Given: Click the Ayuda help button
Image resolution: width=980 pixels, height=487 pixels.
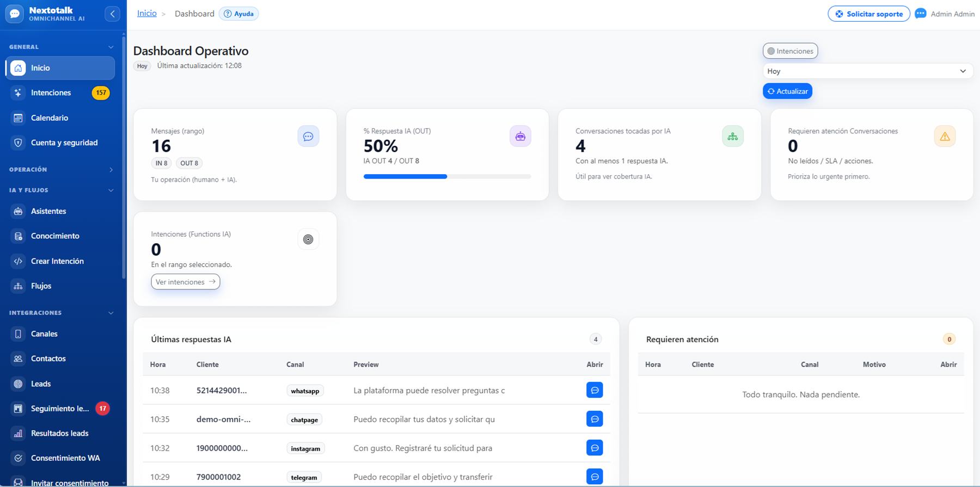Looking at the screenshot, I should (239, 14).
